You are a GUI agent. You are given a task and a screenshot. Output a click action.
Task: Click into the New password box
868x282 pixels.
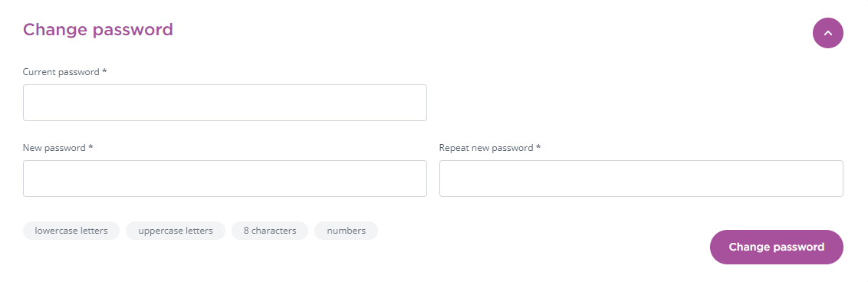point(225,179)
